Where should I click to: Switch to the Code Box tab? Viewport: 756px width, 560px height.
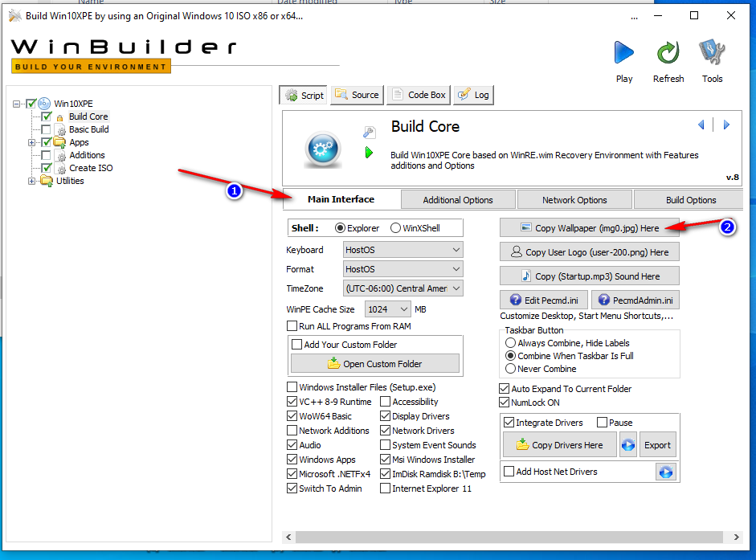coord(419,95)
